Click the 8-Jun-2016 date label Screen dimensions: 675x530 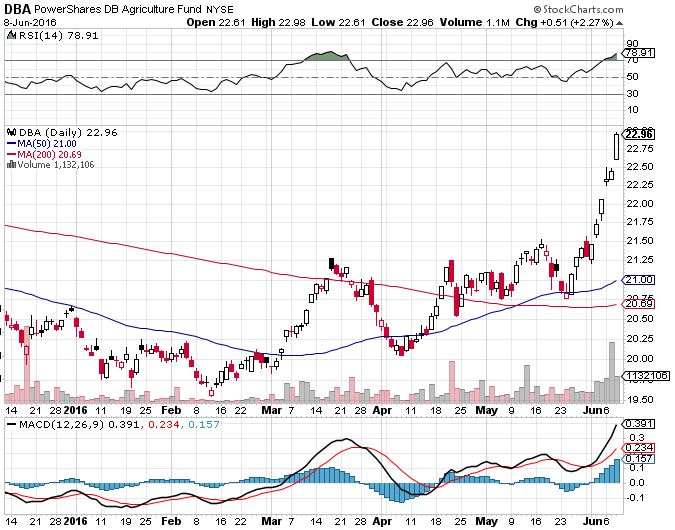click(30, 23)
